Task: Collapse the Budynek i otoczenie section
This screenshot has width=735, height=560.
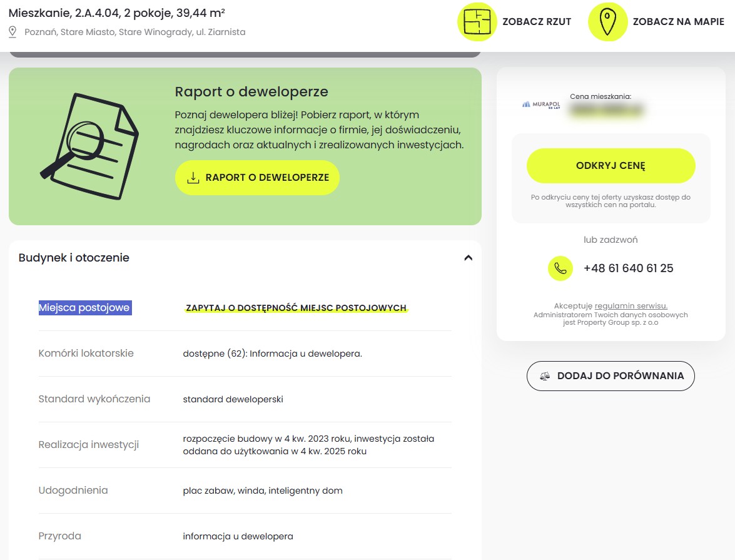Action: pos(468,258)
